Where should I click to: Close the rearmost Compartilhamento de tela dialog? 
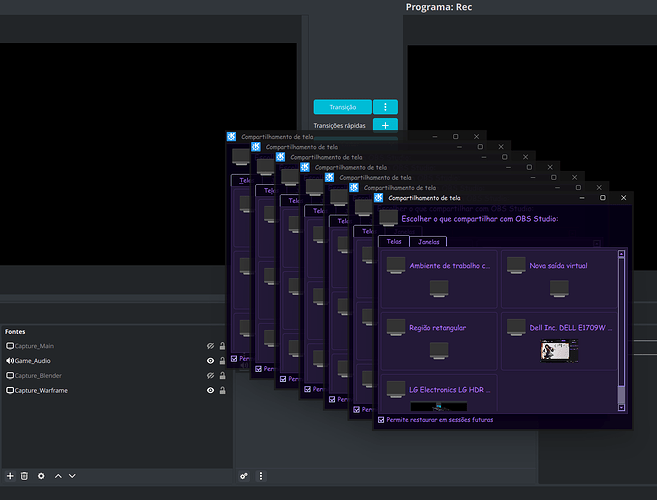[x=476, y=137]
